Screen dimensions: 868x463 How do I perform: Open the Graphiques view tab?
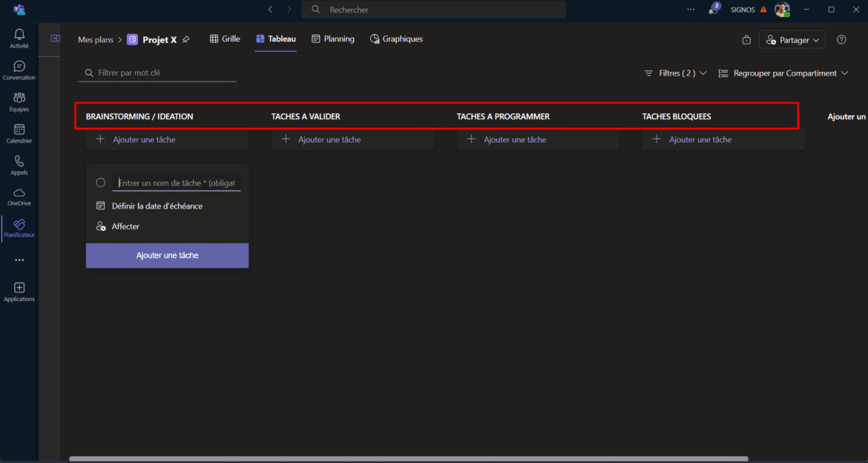coord(396,39)
